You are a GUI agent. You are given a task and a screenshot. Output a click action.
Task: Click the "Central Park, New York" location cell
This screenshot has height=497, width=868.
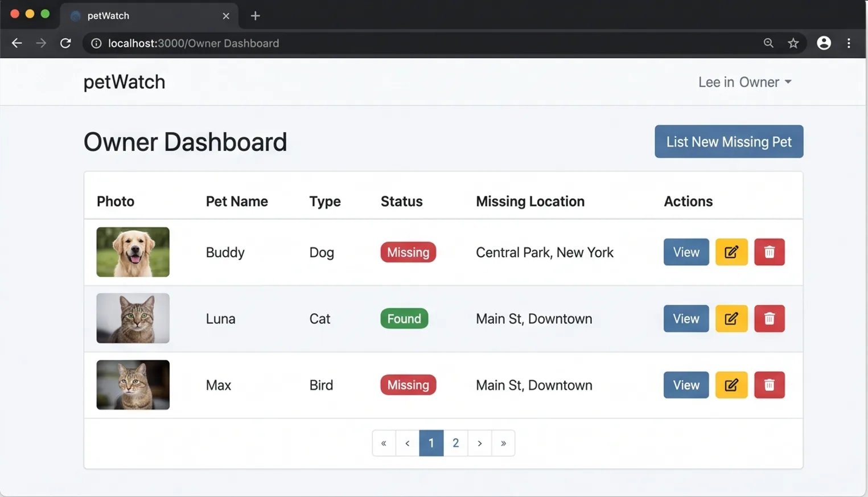pos(545,252)
